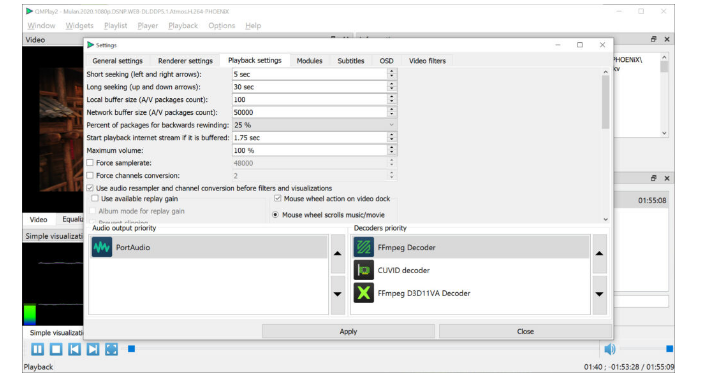
Task: Mute audio via the speaker icon
Action: tap(610, 349)
